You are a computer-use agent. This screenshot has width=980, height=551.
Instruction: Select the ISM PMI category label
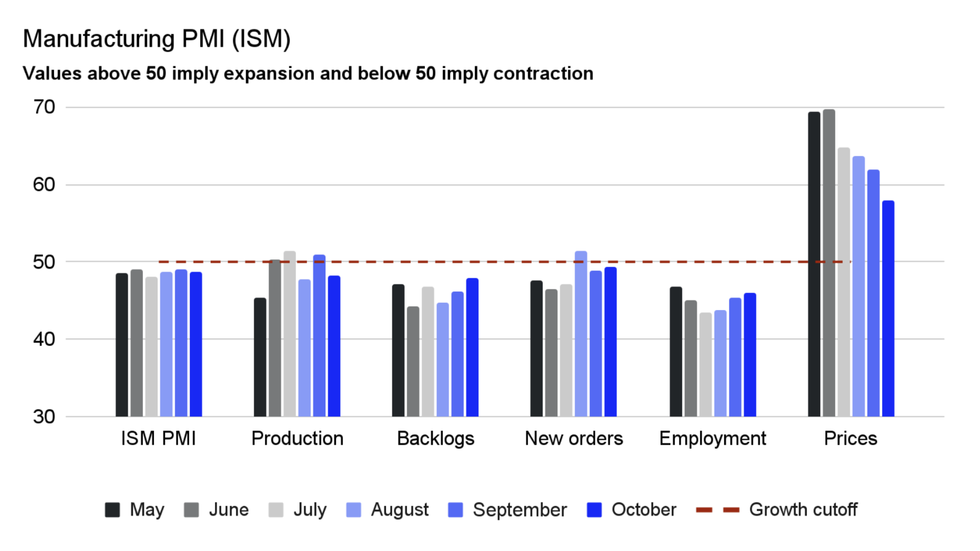click(x=159, y=439)
